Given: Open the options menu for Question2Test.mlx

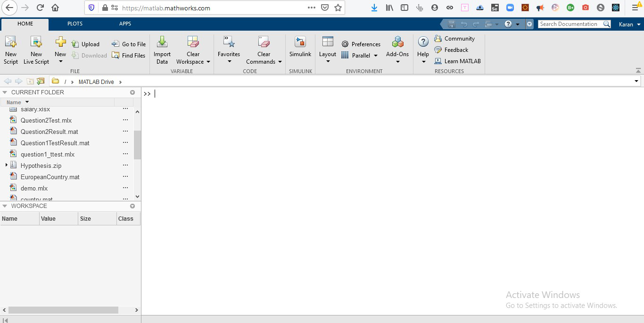Looking at the screenshot, I should pyautogui.click(x=125, y=120).
